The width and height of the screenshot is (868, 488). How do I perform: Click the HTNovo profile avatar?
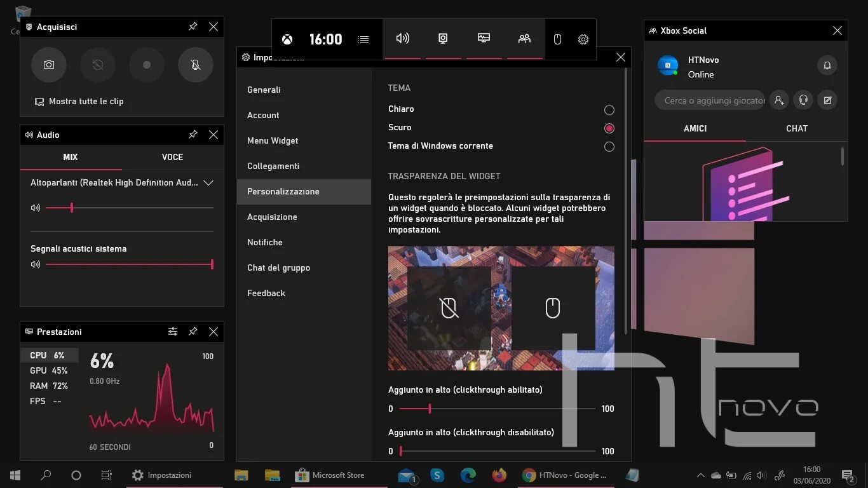668,65
